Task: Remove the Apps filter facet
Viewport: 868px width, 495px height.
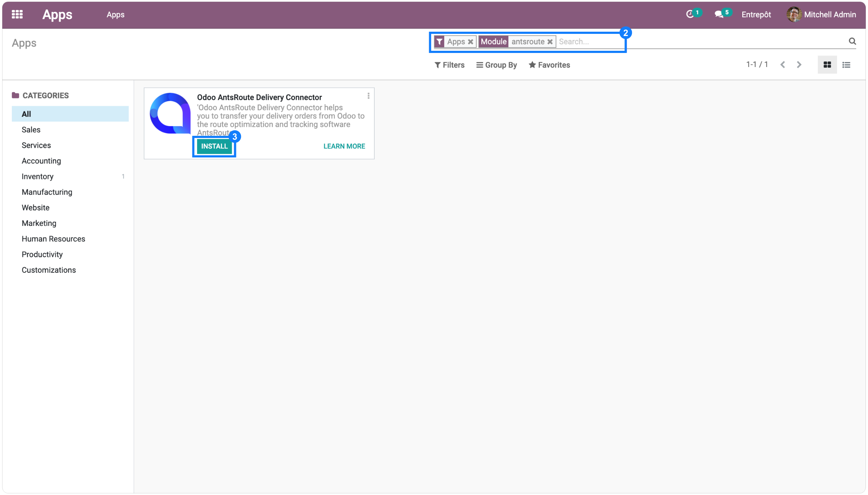Action: pyautogui.click(x=470, y=42)
